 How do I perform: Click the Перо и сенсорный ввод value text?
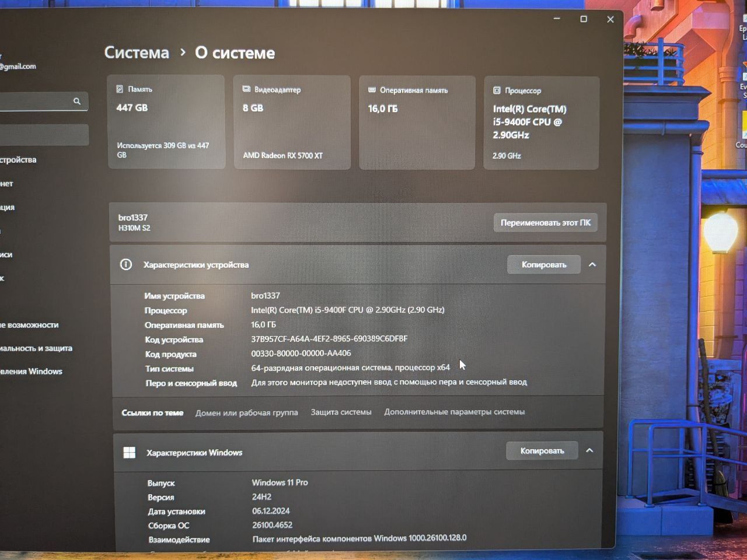[389, 382]
